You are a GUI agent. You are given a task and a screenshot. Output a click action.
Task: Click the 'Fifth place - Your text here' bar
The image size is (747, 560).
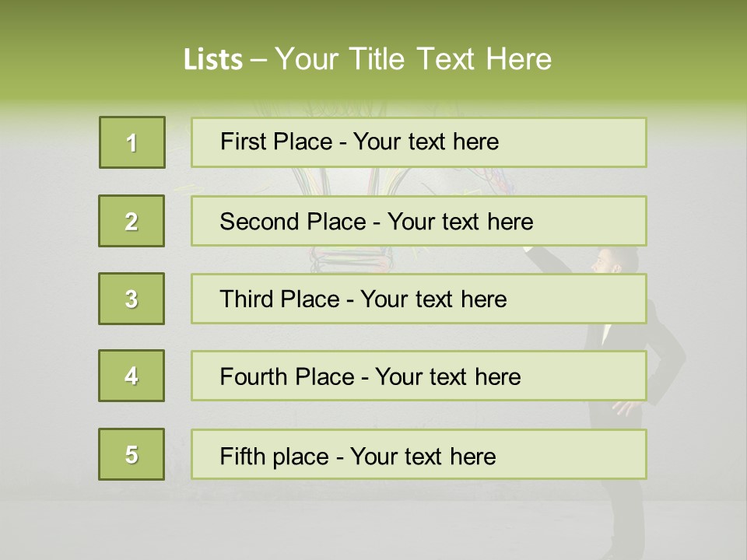(x=419, y=454)
